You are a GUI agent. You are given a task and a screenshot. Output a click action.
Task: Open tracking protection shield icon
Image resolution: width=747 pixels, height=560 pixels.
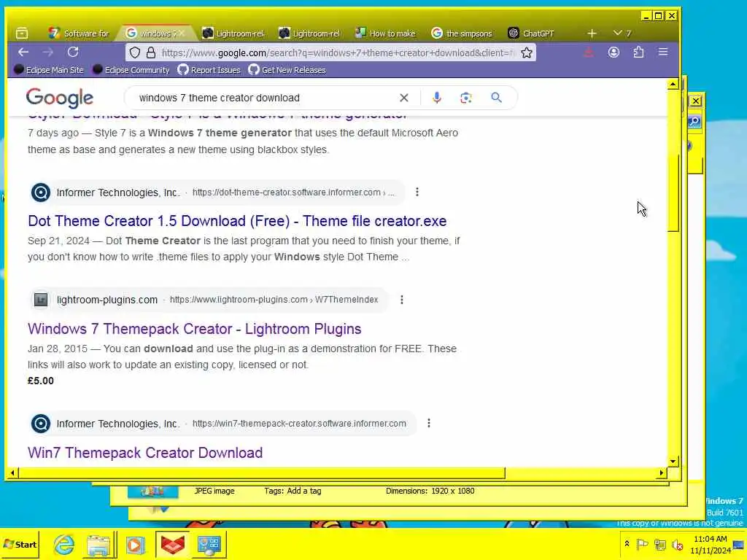tap(135, 52)
